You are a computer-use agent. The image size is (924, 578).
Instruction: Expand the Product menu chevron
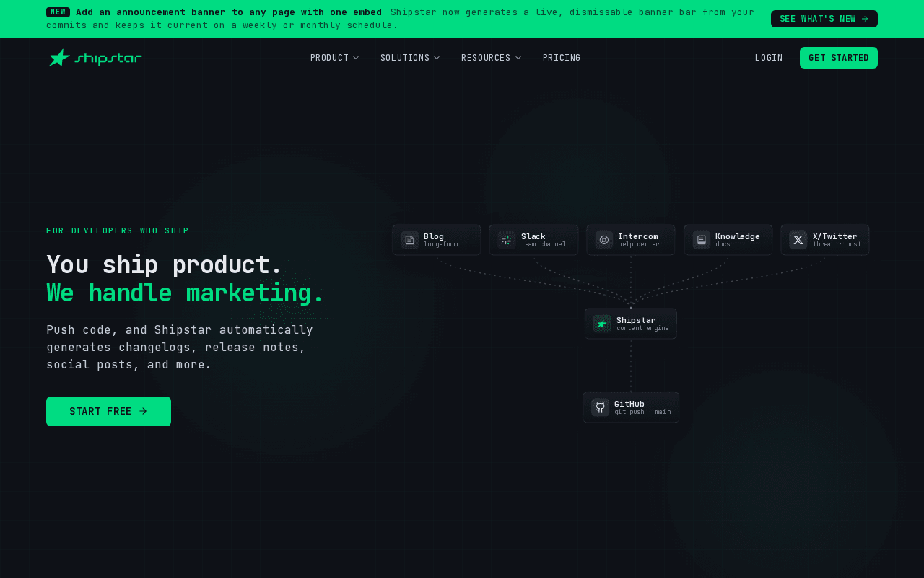[356, 58]
